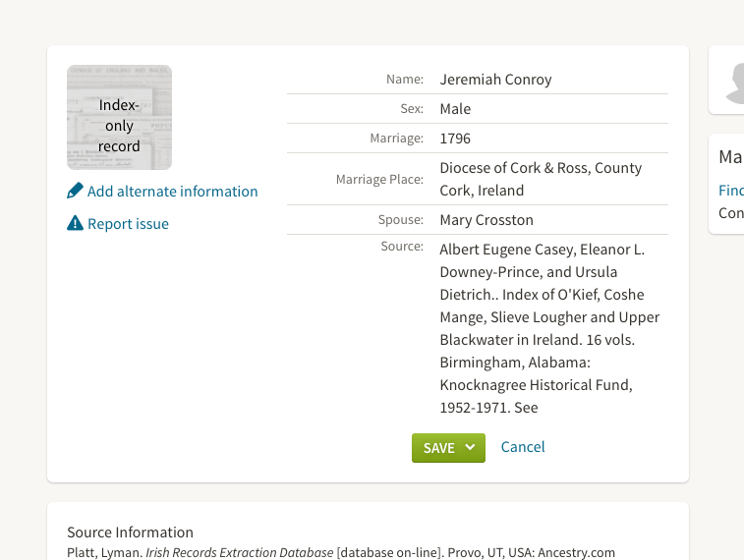Click the Marriage Place field label

[379, 180]
